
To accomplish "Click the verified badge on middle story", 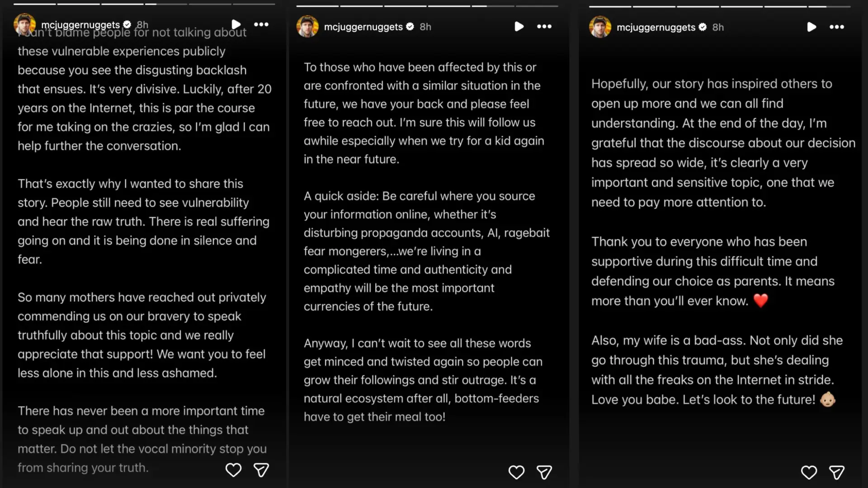I will tap(410, 27).
